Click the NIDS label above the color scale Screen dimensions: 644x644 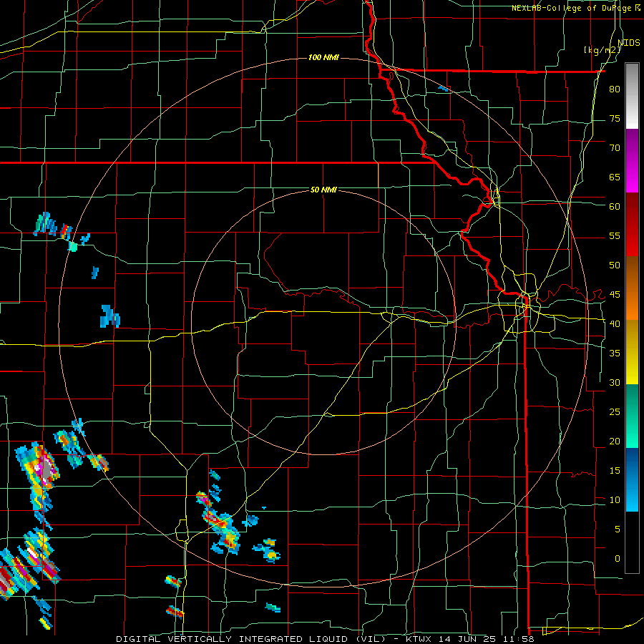click(628, 43)
